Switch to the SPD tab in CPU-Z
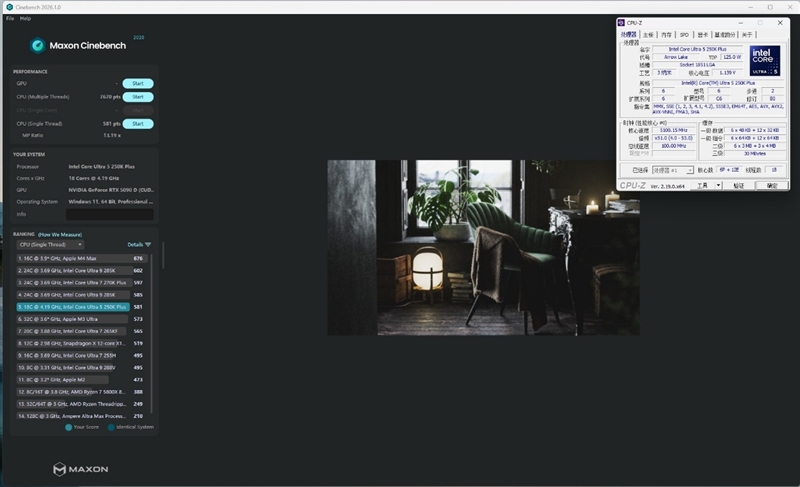 tap(684, 34)
